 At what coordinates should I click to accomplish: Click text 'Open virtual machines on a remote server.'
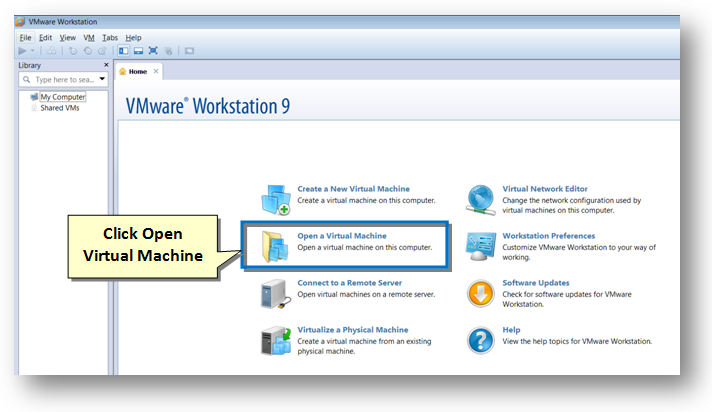click(366, 294)
